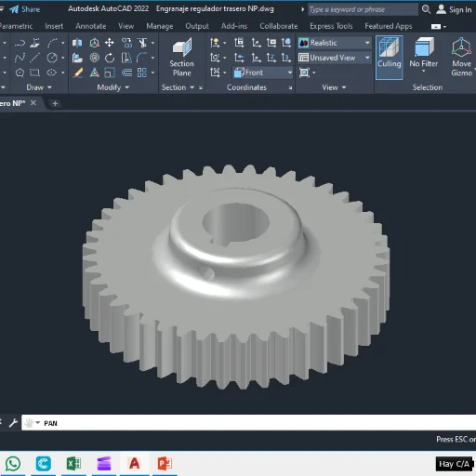
Task: Select the 3D Scale triangle tool
Action: pos(95,73)
